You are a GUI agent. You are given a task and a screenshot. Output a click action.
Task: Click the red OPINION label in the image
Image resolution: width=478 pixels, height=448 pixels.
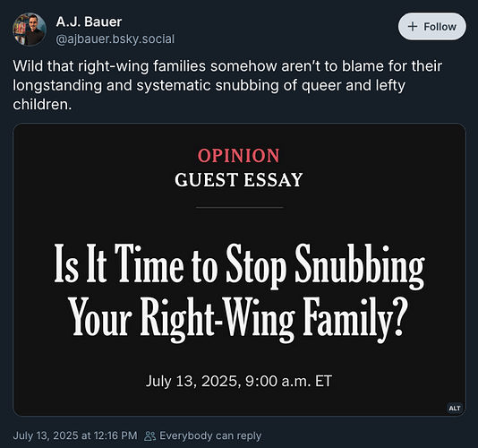point(239,156)
